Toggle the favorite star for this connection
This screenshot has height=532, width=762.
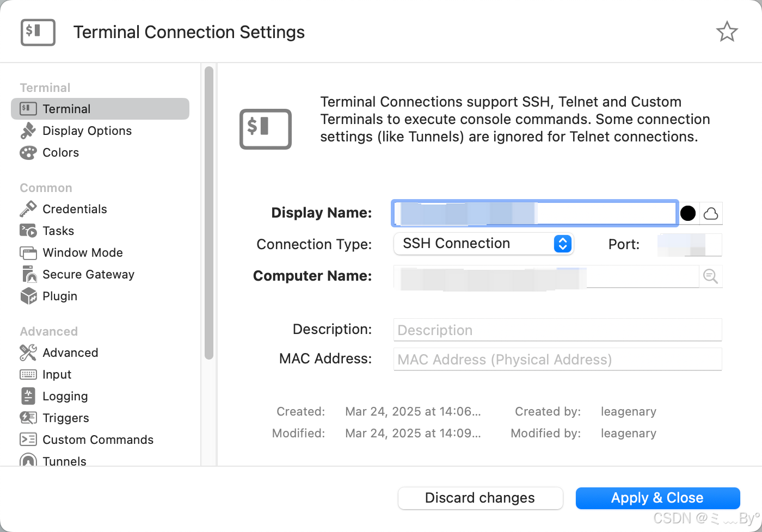(x=728, y=32)
